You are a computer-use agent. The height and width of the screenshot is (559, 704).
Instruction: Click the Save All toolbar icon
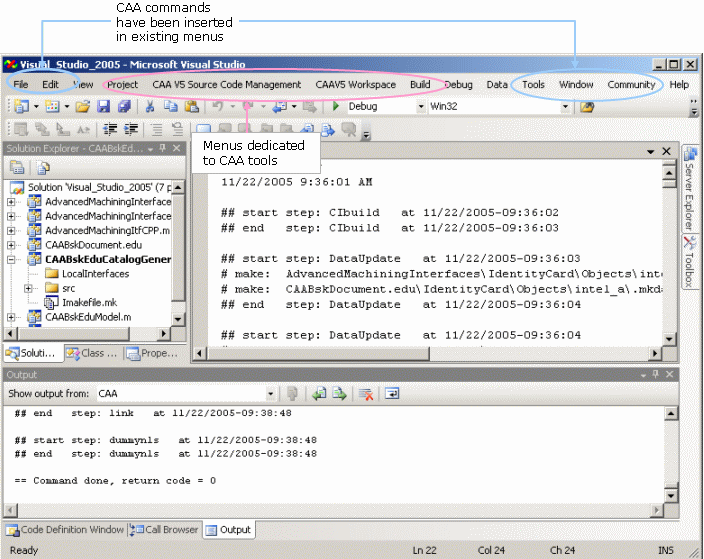[x=124, y=106]
